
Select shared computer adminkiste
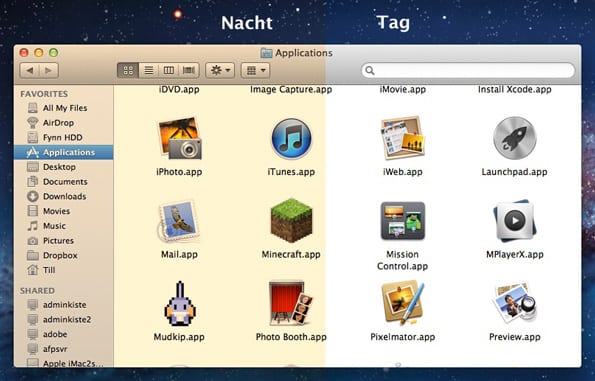(63, 305)
